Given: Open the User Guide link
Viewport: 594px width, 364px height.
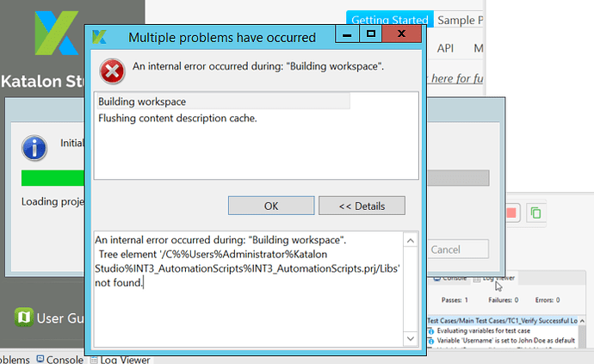Looking at the screenshot, I should coord(60,318).
